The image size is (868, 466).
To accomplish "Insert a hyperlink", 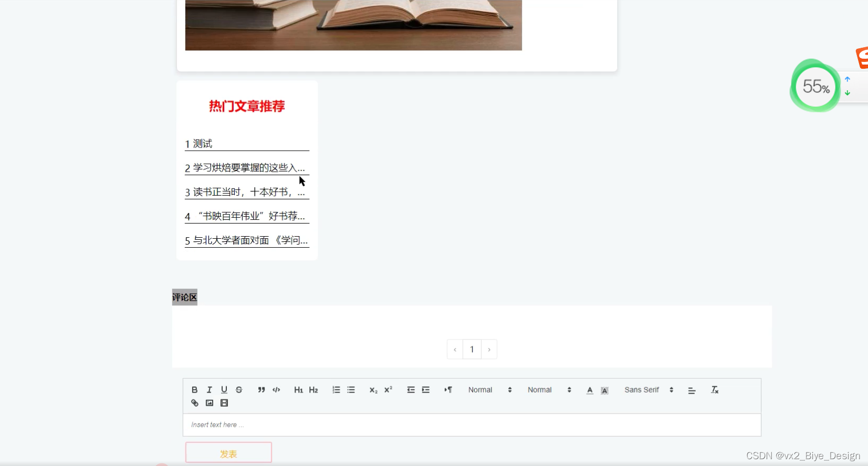I will pos(194,403).
